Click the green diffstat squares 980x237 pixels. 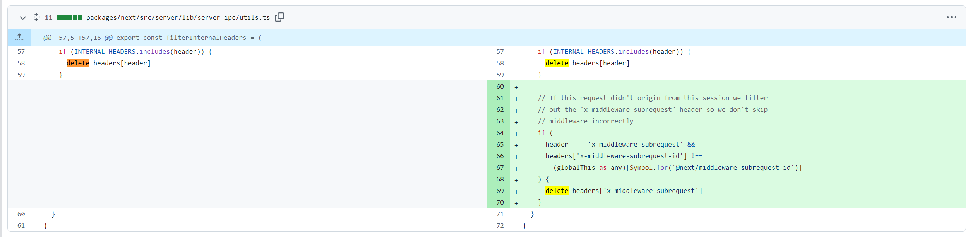click(70, 17)
